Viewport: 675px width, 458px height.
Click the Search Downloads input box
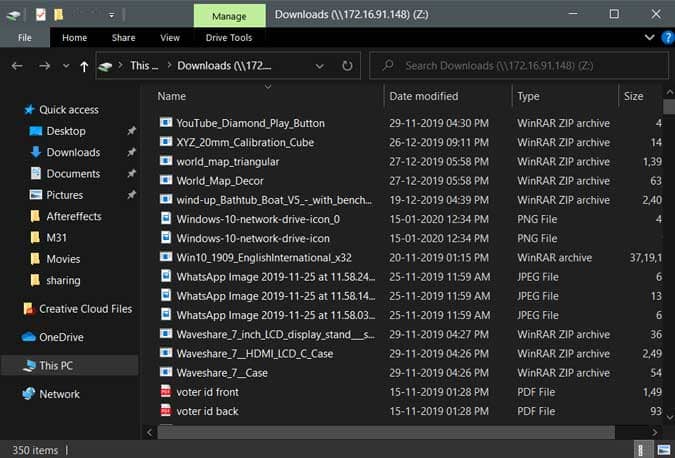coord(520,66)
